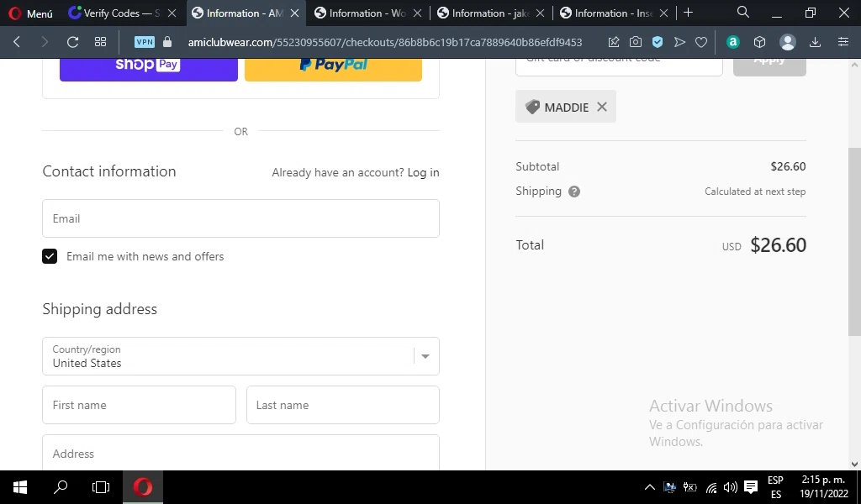Show hidden system tray icons
Screen dimensions: 861x504
pyautogui.click(x=649, y=487)
